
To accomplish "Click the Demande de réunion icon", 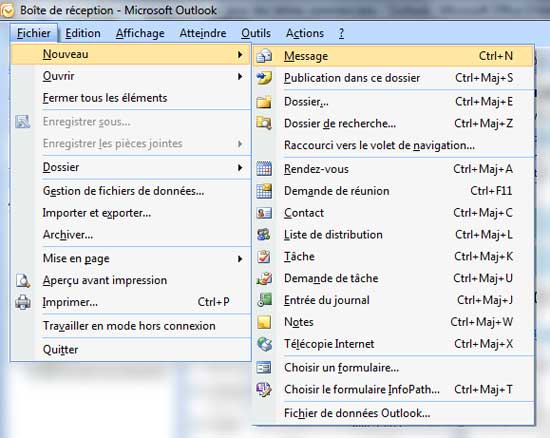I will (264, 191).
